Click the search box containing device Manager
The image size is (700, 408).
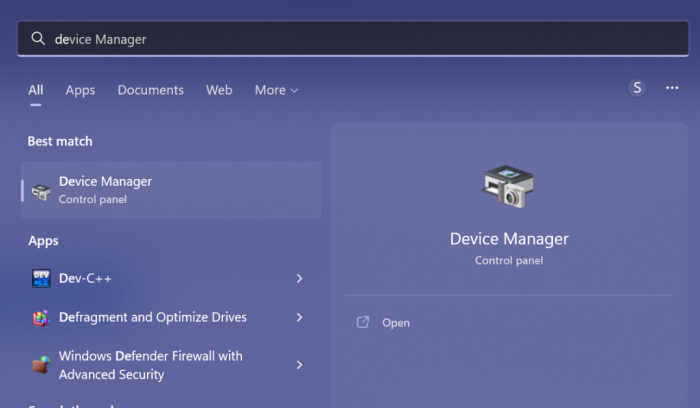(353, 39)
